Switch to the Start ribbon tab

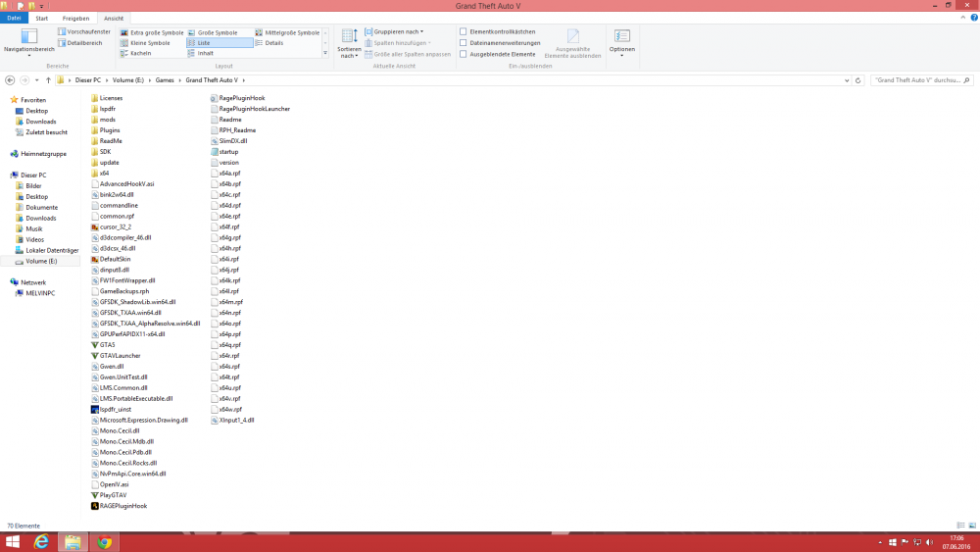[x=42, y=18]
